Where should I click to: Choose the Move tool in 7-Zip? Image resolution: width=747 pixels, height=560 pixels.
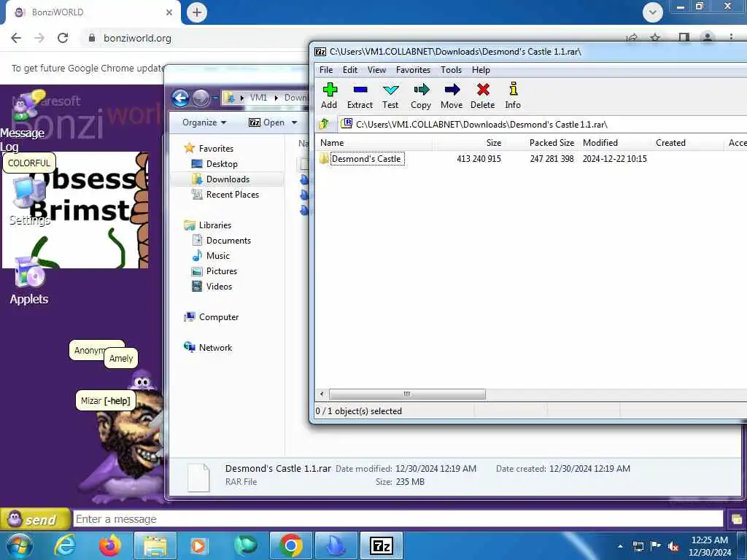tap(452, 96)
